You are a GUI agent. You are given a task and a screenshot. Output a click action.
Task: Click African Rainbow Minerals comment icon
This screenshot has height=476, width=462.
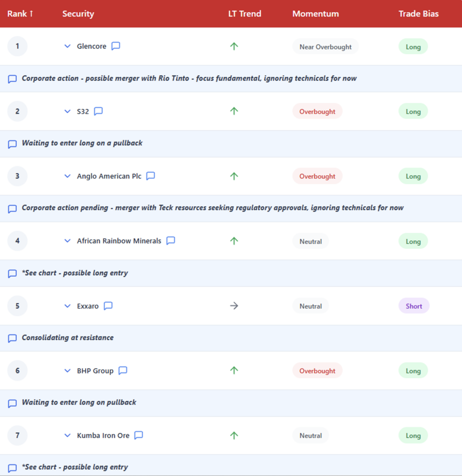tap(171, 241)
